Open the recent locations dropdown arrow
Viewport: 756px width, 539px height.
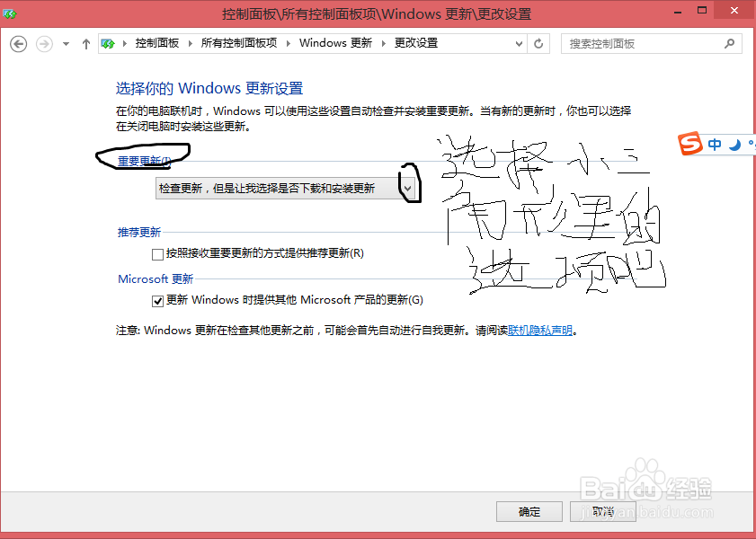[x=66, y=44]
